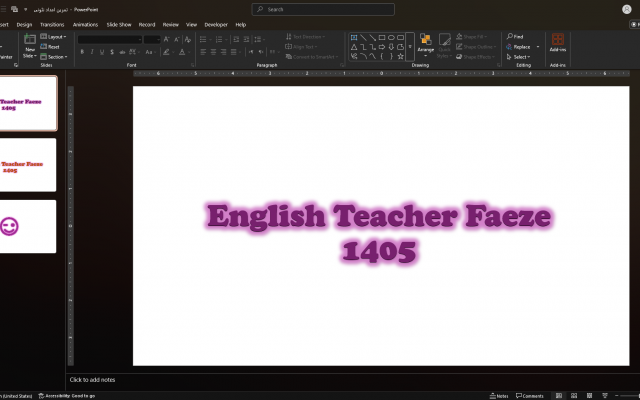The height and width of the screenshot is (400, 640).
Task: Click the Add-ins icon
Action: [x=557, y=42]
